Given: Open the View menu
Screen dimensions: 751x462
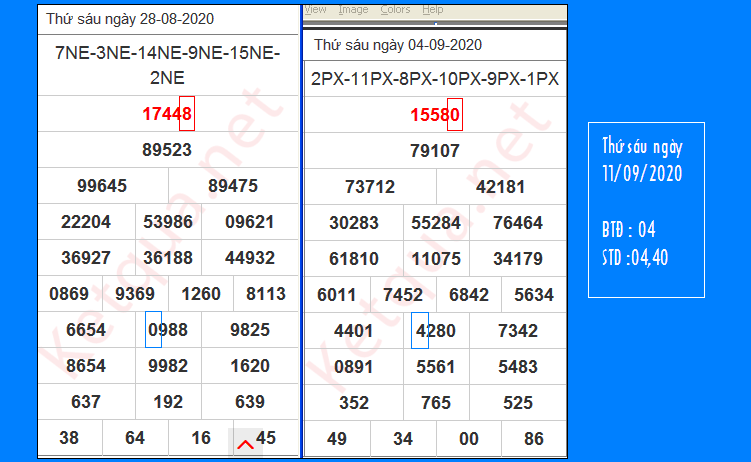Looking at the screenshot, I should [315, 9].
